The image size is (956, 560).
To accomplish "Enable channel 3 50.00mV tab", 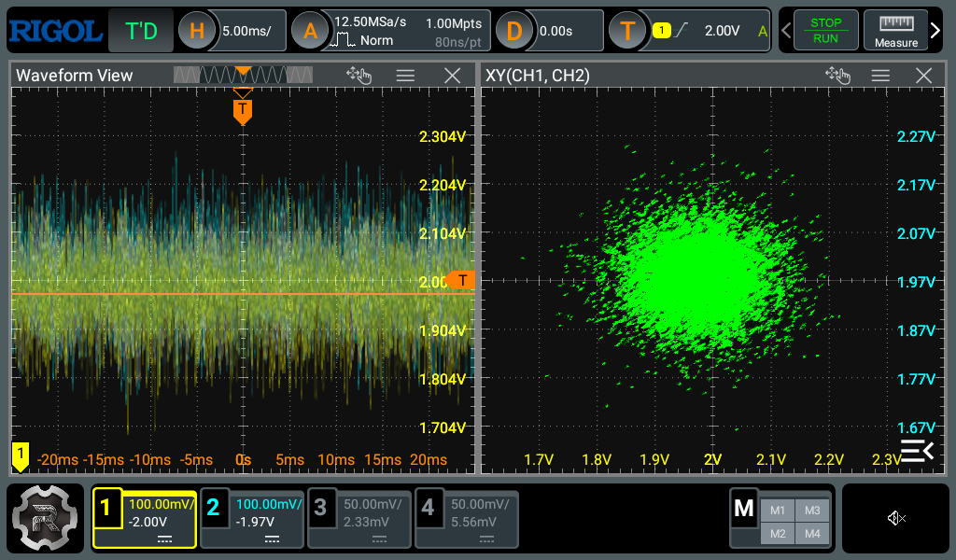I will coord(359,519).
